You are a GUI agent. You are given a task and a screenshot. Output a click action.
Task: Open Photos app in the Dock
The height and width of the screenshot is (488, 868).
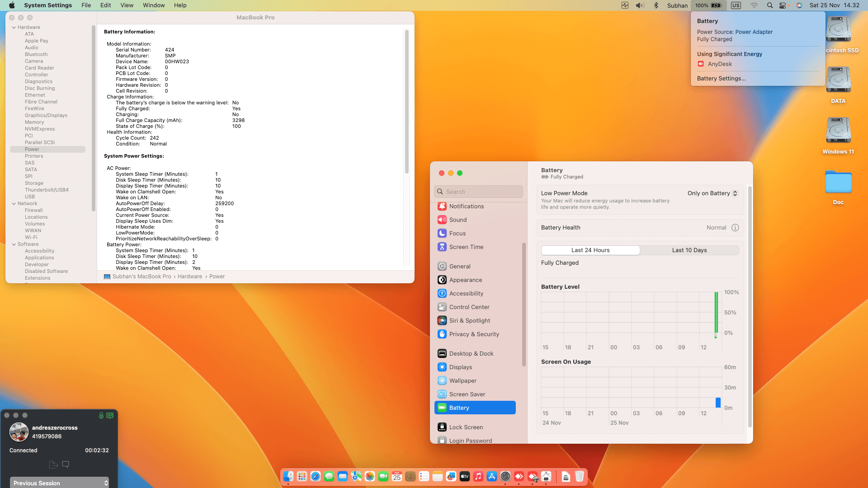tap(370, 476)
